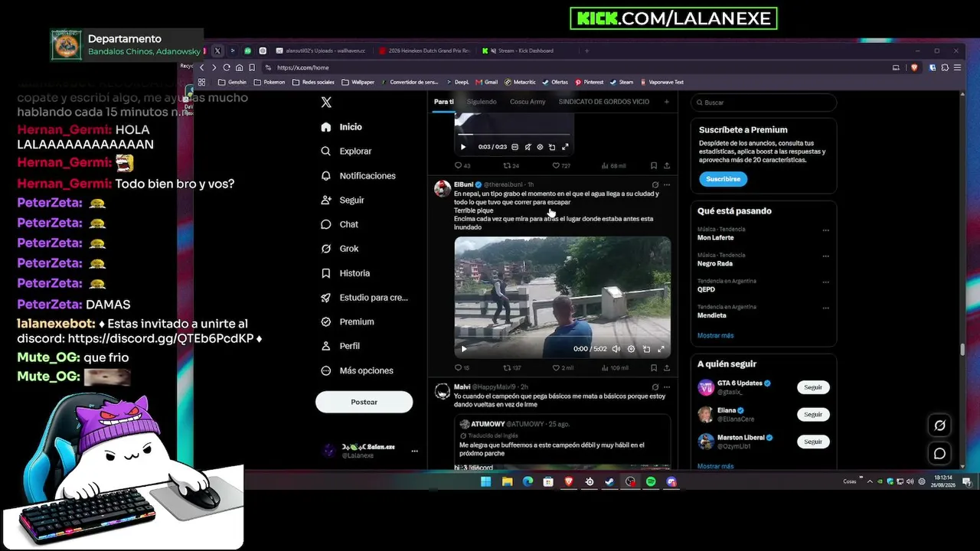
Task: Like the post with 727 likes
Action: tap(556, 165)
